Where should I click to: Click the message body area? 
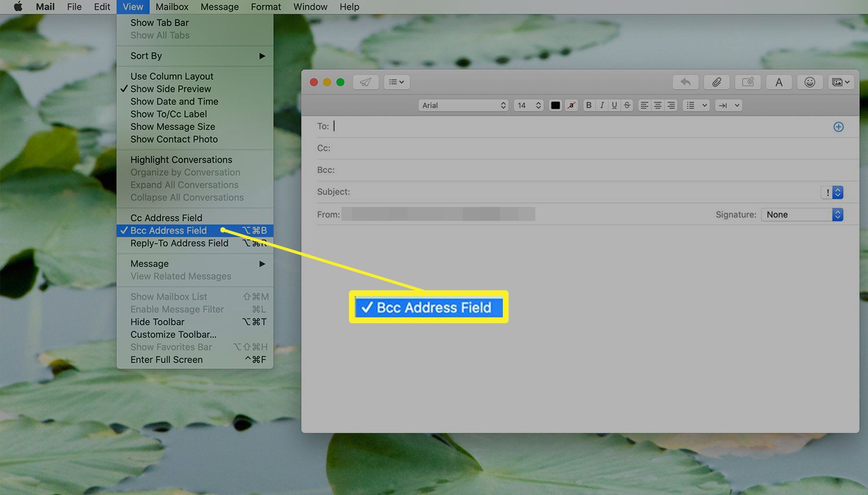coord(580,328)
